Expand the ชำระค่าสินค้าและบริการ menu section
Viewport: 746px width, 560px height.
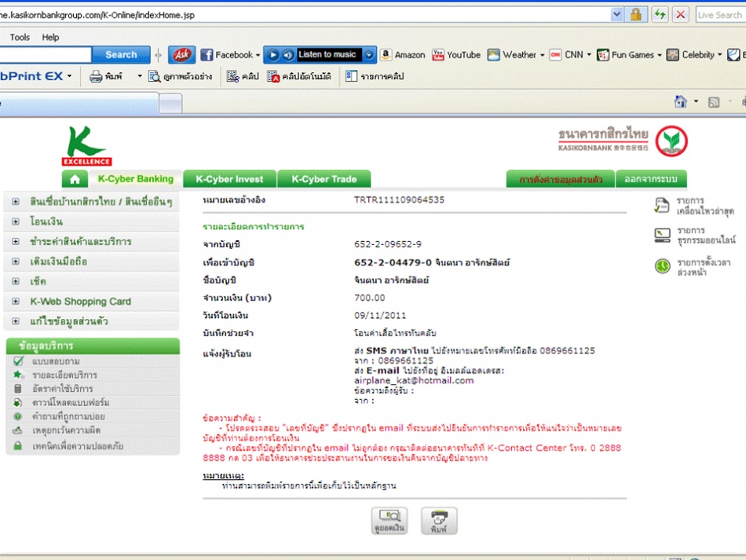pyautogui.click(x=16, y=242)
